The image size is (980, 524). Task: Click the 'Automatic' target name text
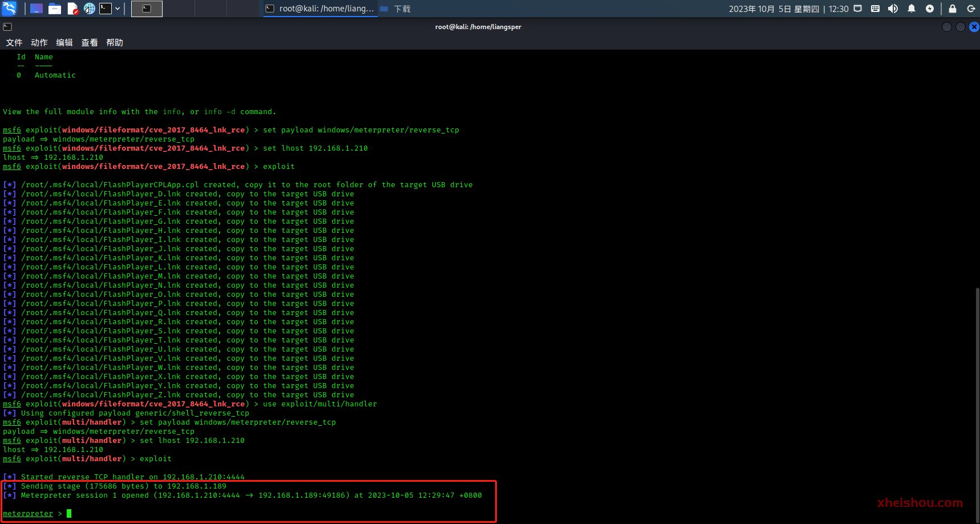(55, 75)
